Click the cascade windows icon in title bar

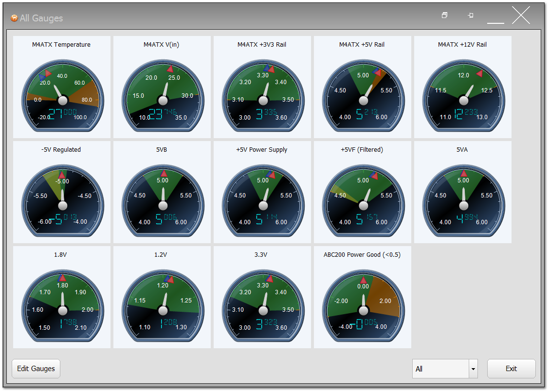click(x=444, y=15)
